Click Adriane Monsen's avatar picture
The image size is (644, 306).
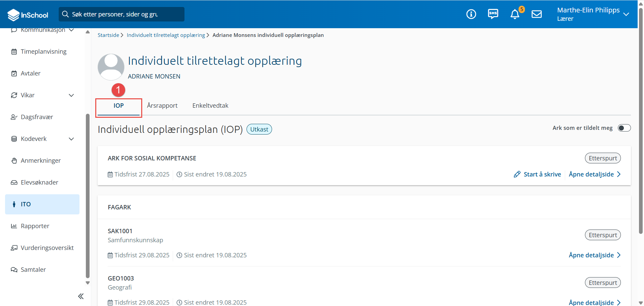pos(111,67)
